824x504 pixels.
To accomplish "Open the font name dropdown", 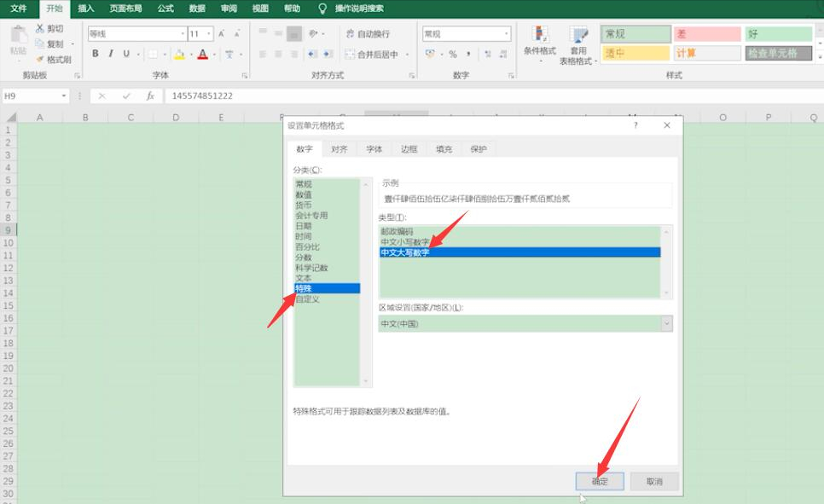I will 183,33.
